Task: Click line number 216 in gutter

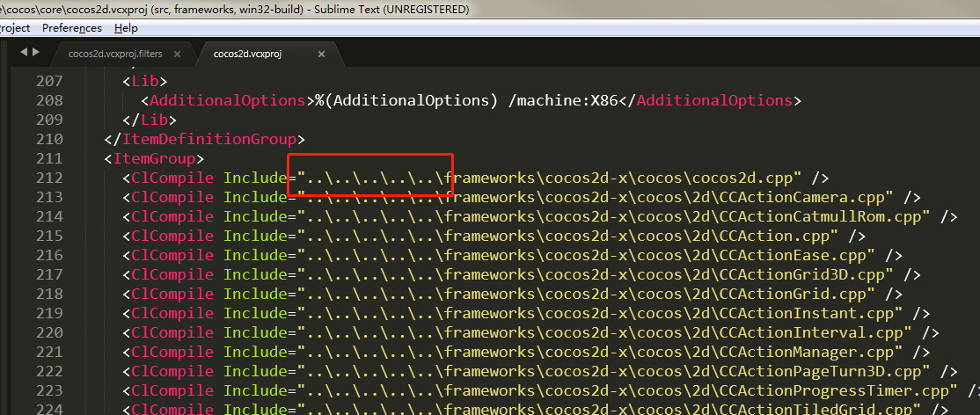Action: click(x=48, y=256)
